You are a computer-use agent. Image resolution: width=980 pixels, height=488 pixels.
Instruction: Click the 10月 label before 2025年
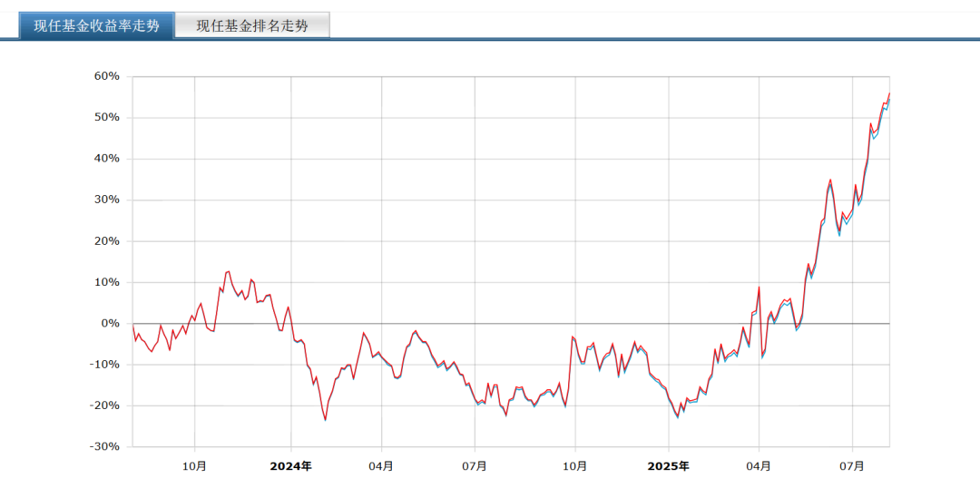coord(575,466)
